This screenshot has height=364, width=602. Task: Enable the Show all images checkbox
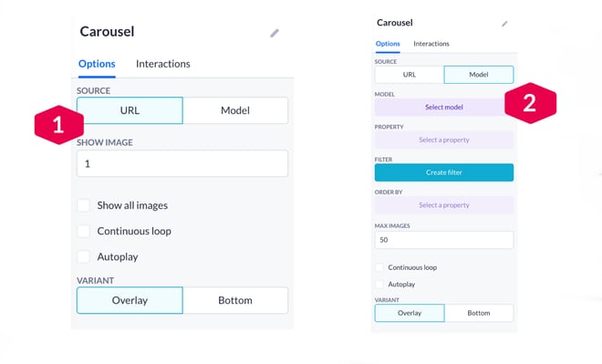[x=84, y=205]
